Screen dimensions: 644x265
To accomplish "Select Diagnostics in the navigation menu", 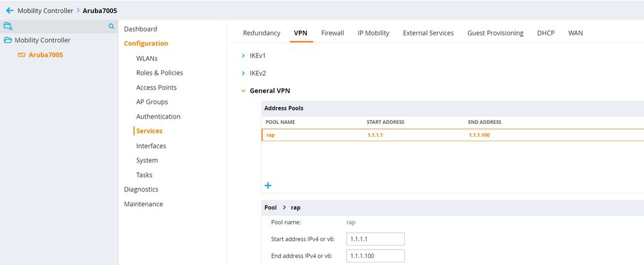I will (x=141, y=190).
